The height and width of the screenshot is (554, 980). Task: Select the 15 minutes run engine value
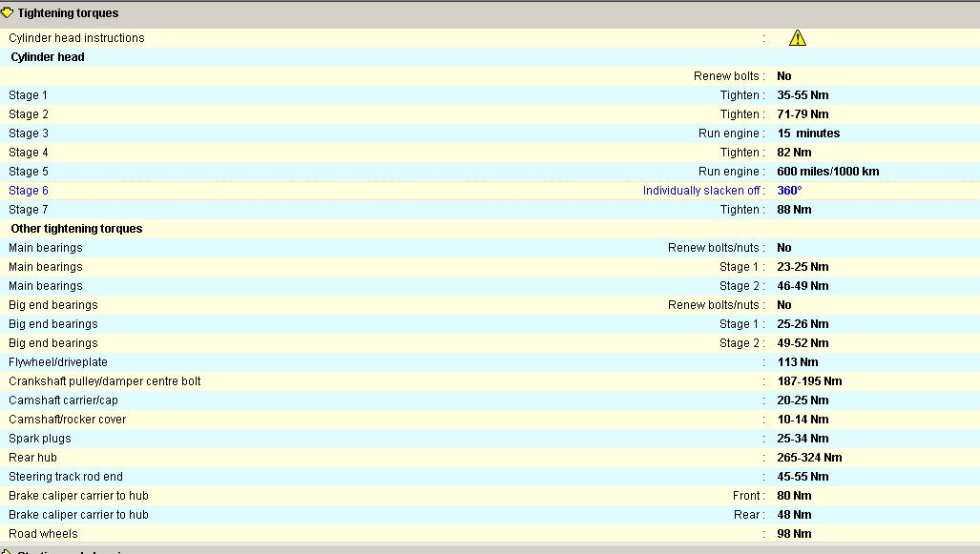point(808,133)
